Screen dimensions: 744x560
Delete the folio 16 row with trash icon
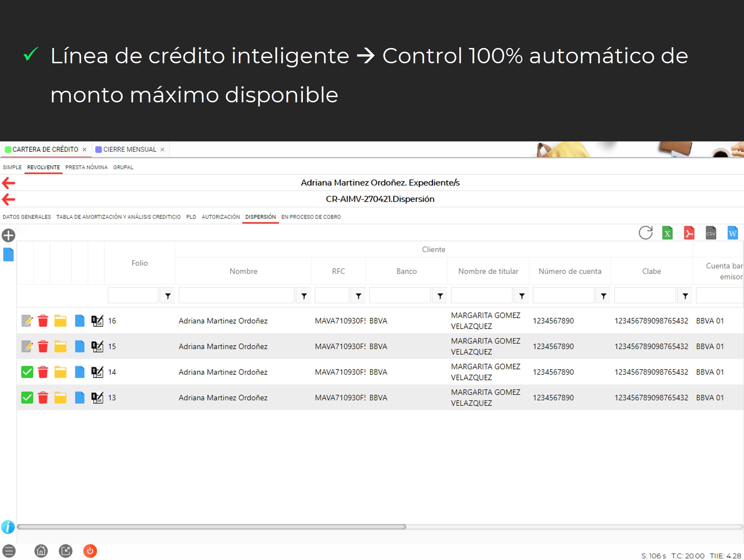click(43, 321)
